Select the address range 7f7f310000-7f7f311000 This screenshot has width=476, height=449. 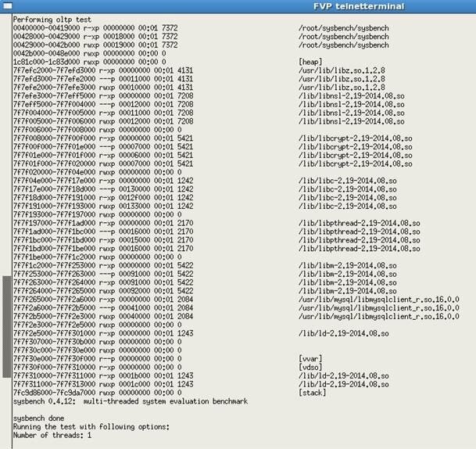click(55, 375)
